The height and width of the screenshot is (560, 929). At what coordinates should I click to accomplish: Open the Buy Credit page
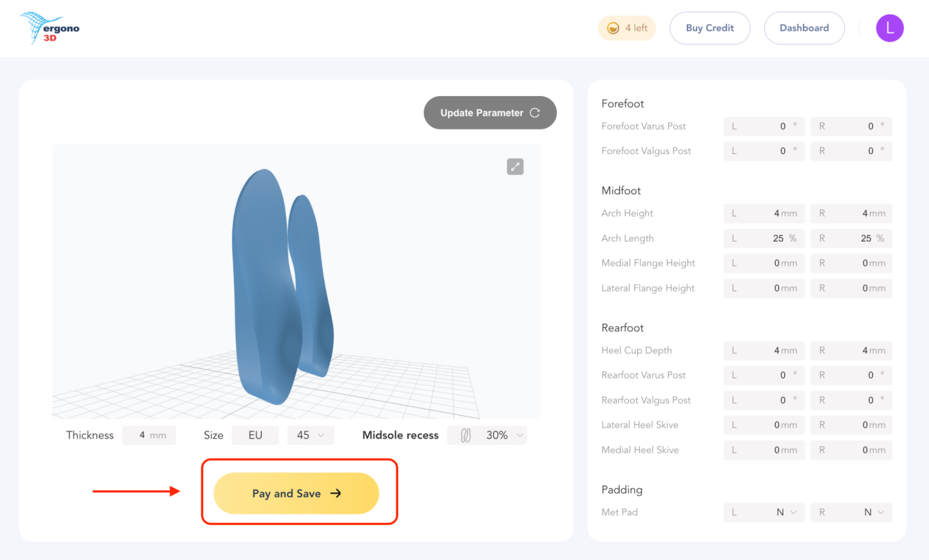click(x=709, y=28)
